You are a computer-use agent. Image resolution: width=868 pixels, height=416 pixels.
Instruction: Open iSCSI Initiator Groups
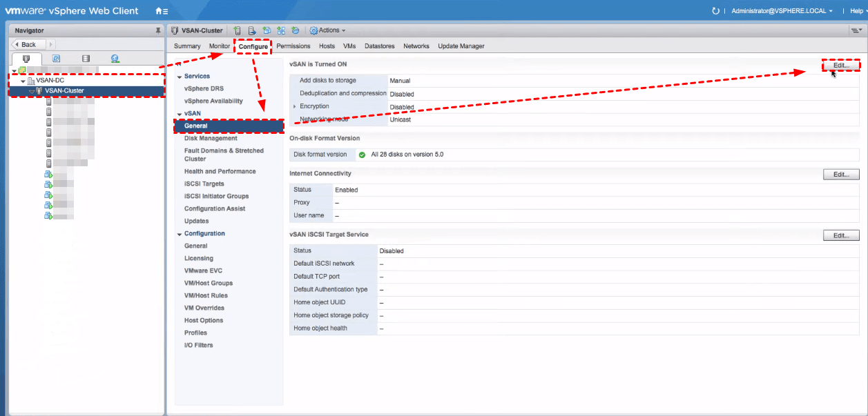[216, 197]
